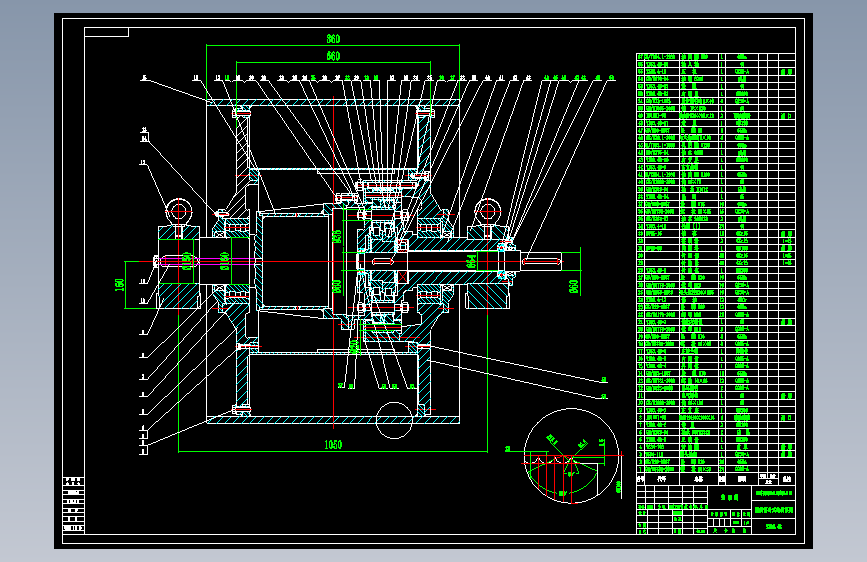The image size is (867, 562).
Task: Pick the left lifting eye bolt ring
Action: click(179, 211)
